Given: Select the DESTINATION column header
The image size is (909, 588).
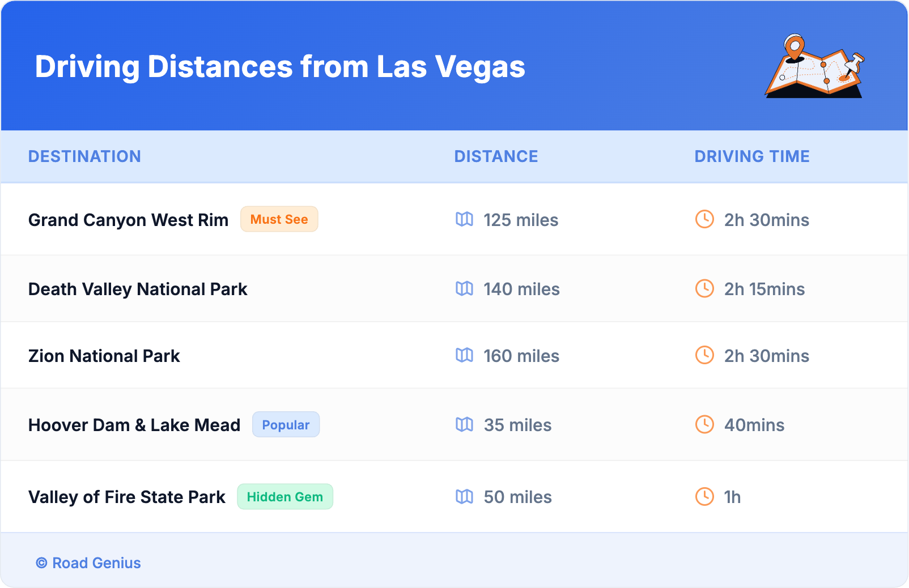Looking at the screenshot, I should point(84,156).
